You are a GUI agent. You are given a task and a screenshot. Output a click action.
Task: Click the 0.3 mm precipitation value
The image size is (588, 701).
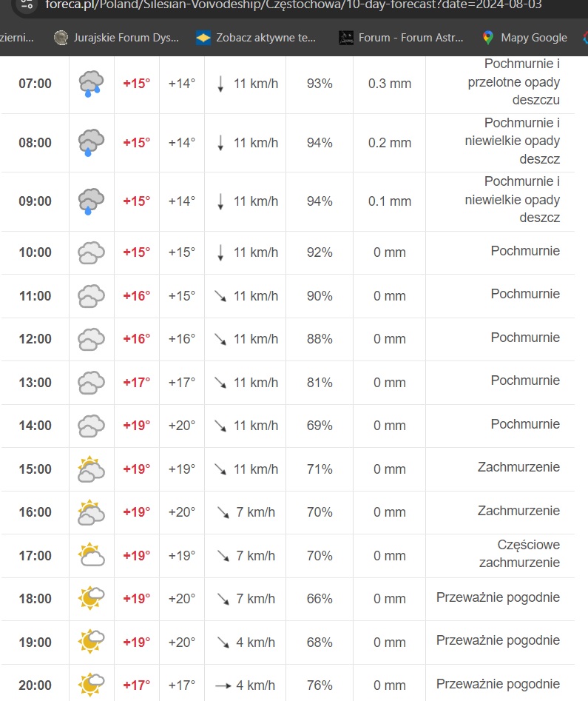click(x=389, y=84)
